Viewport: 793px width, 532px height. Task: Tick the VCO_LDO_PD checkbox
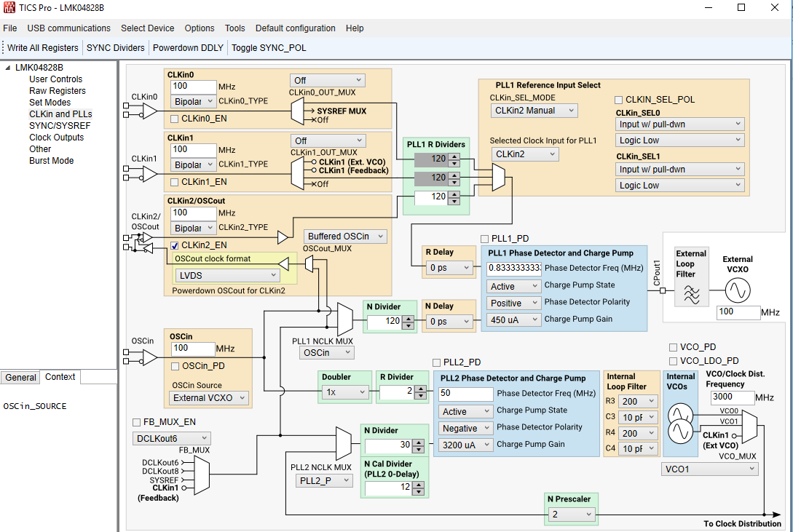click(x=673, y=361)
